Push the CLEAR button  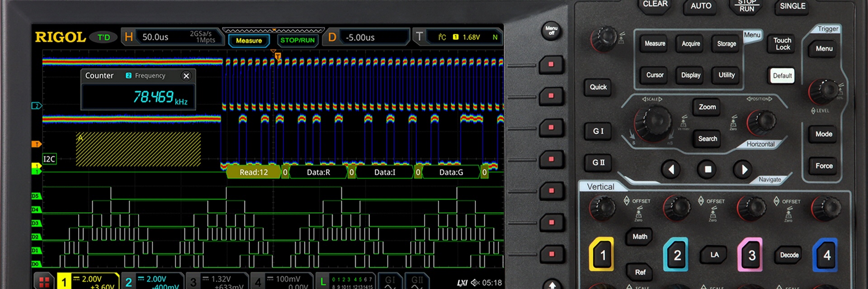pos(655,5)
